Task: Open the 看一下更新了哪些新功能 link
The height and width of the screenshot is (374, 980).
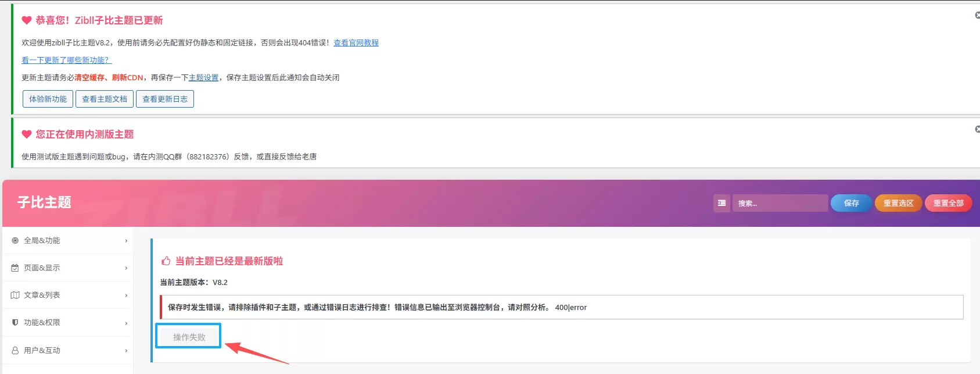Action: pos(67,60)
